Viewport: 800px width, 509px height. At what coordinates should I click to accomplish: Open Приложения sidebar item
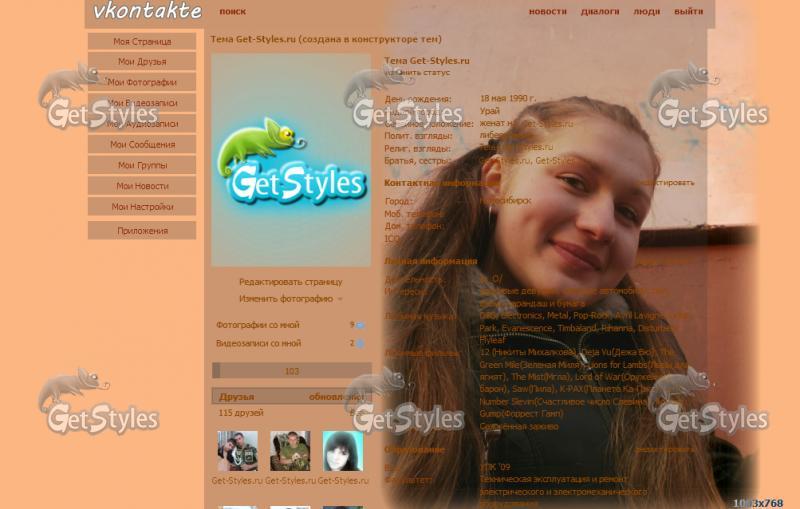tap(142, 231)
